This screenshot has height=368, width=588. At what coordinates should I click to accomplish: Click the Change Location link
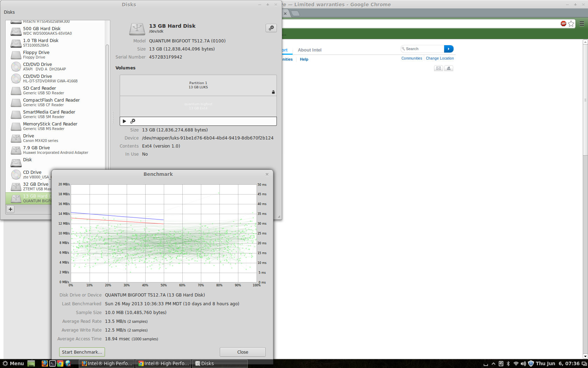[x=440, y=59]
